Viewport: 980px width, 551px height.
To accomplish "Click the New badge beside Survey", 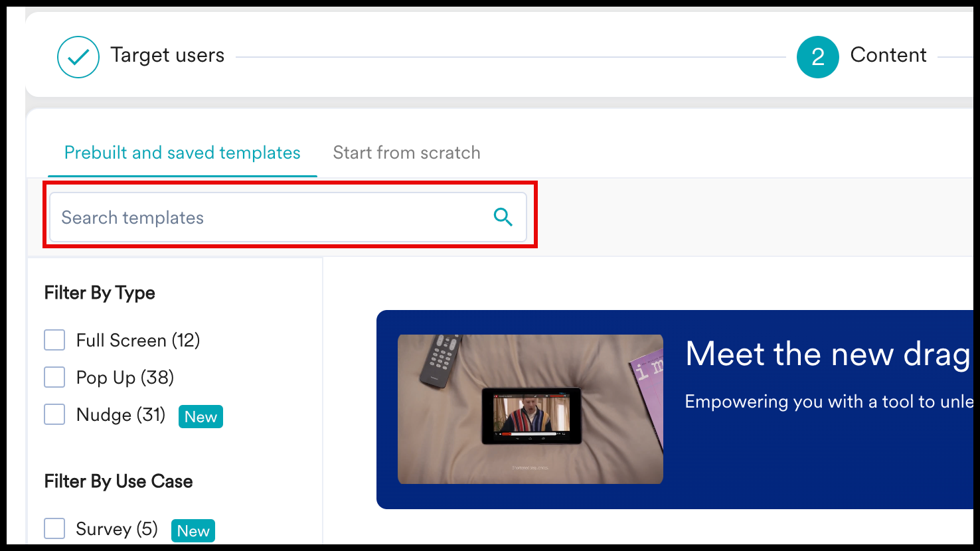I will coord(193,531).
